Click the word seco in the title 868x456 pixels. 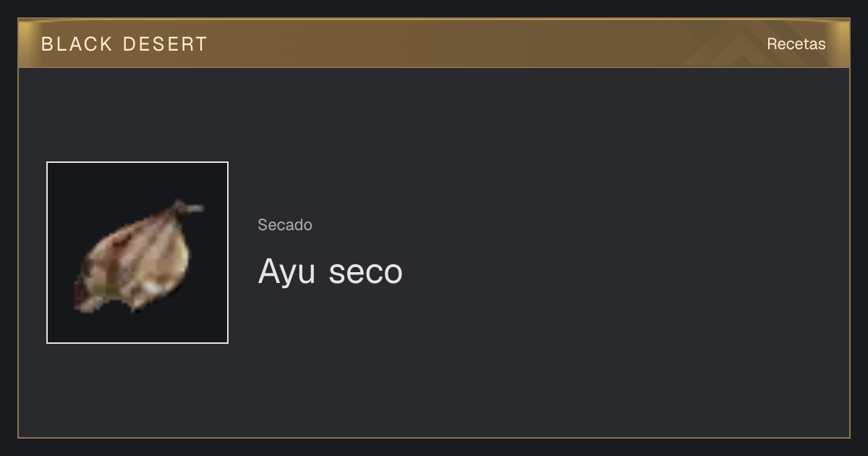pos(365,273)
